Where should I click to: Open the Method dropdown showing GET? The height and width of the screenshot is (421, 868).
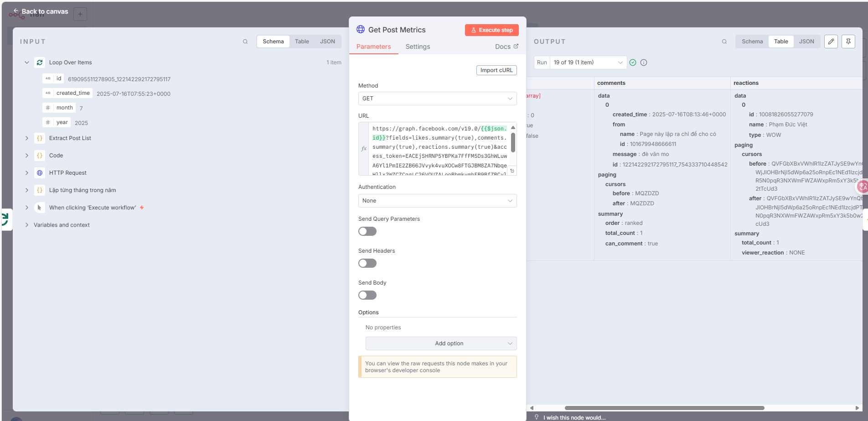click(437, 99)
